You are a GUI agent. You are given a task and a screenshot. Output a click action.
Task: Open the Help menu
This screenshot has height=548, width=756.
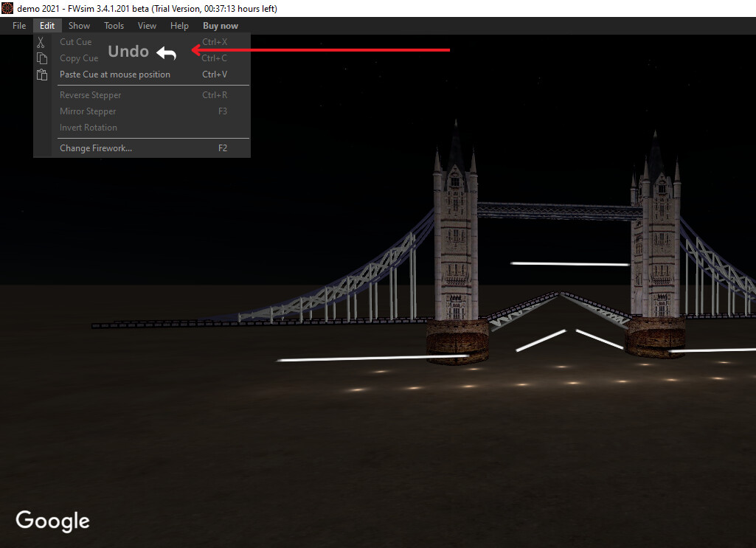point(179,26)
